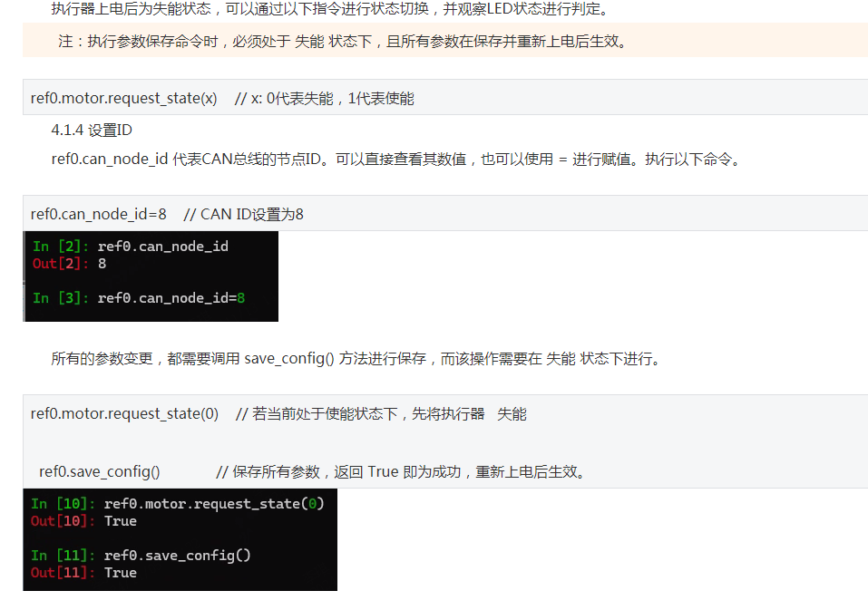Screen dimensions: 868x610
Task: Click the terminal output 'Out[11]: True'
Action: [83, 573]
